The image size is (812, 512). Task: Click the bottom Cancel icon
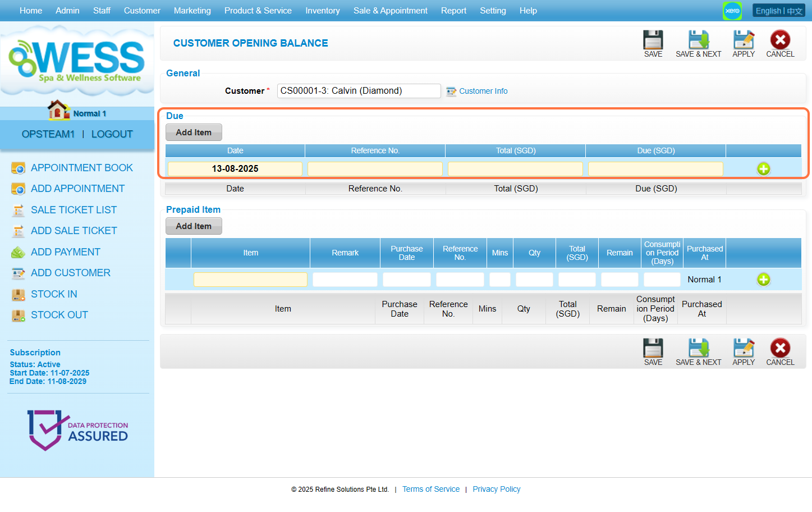[780, 349]
